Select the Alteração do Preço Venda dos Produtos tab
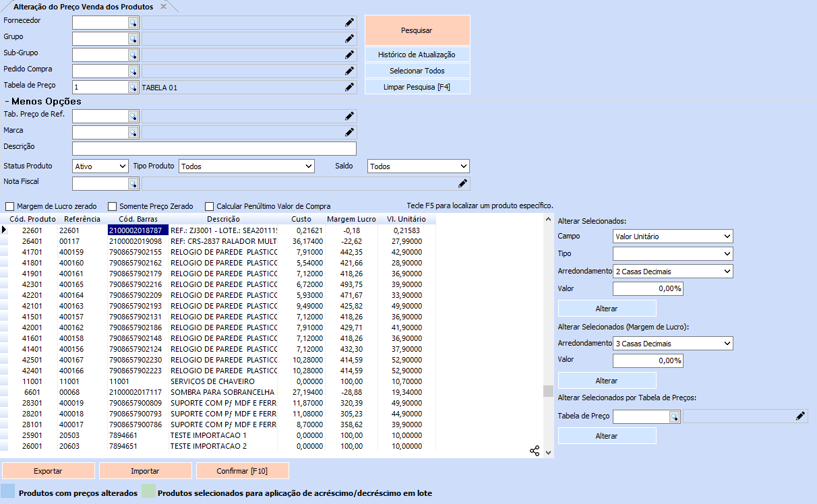 [84, 7]
